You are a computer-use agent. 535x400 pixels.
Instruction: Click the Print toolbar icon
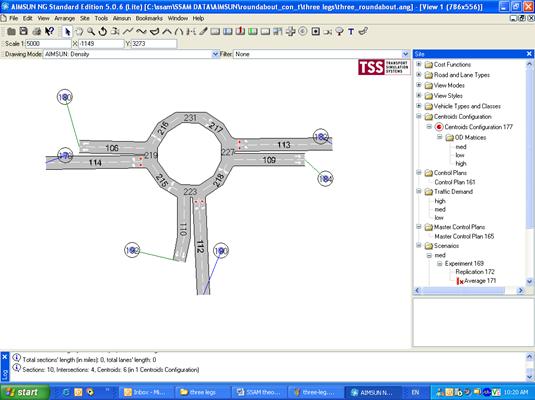pyautogui.click(x=37, y=32)
